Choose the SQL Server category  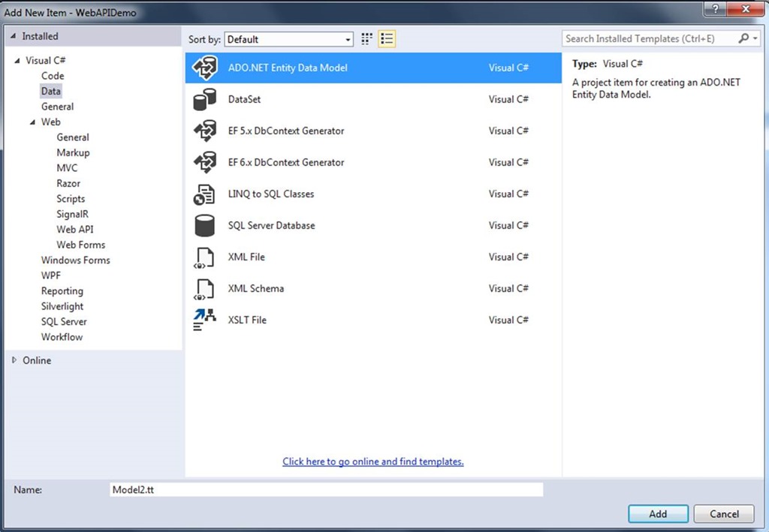click(x=64, y=322)
